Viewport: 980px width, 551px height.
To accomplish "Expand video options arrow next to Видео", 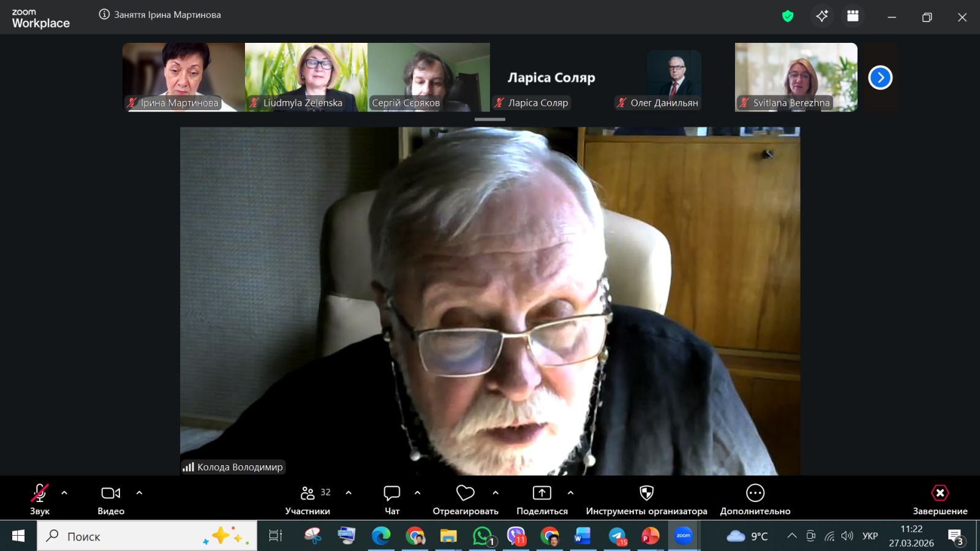I will pyautogui.click(x=139, y=493).
